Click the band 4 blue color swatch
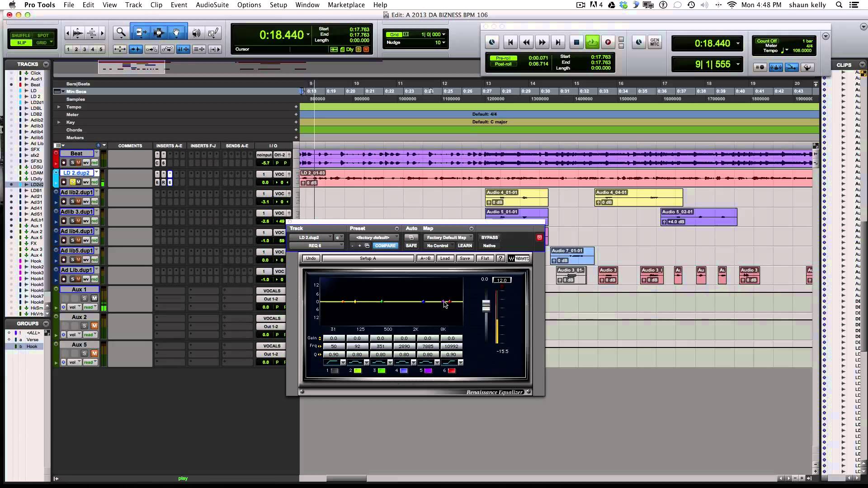The width and height of the screenshot is (868, 488). coord(404,371)
